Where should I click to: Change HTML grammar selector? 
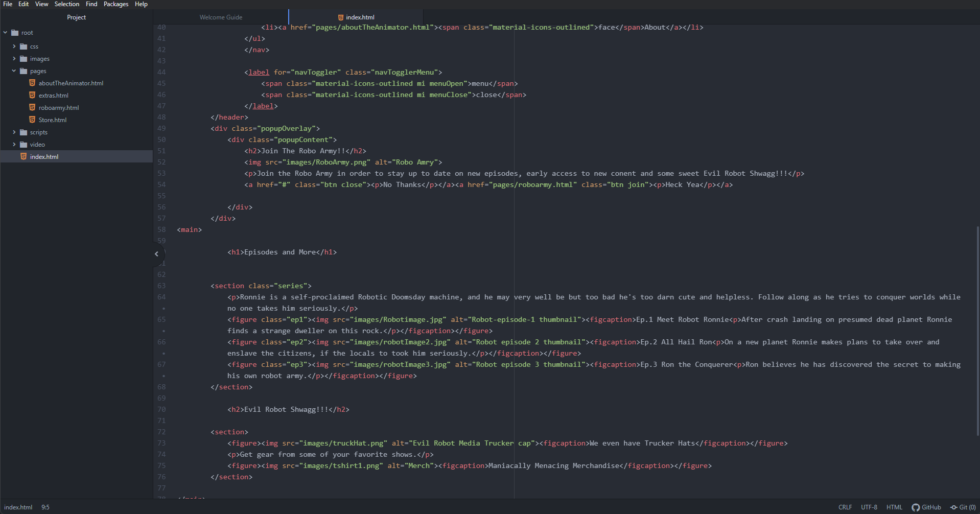coord(894,507)
